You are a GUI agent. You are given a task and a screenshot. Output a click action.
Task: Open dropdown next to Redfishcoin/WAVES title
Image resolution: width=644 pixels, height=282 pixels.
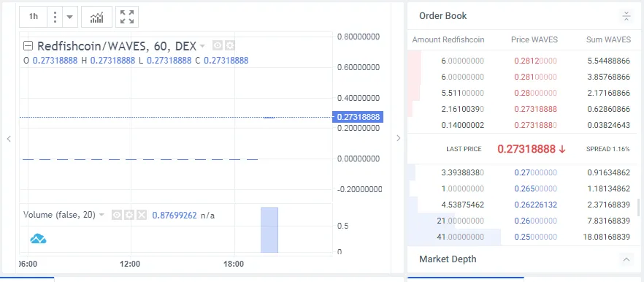point(202,45)
